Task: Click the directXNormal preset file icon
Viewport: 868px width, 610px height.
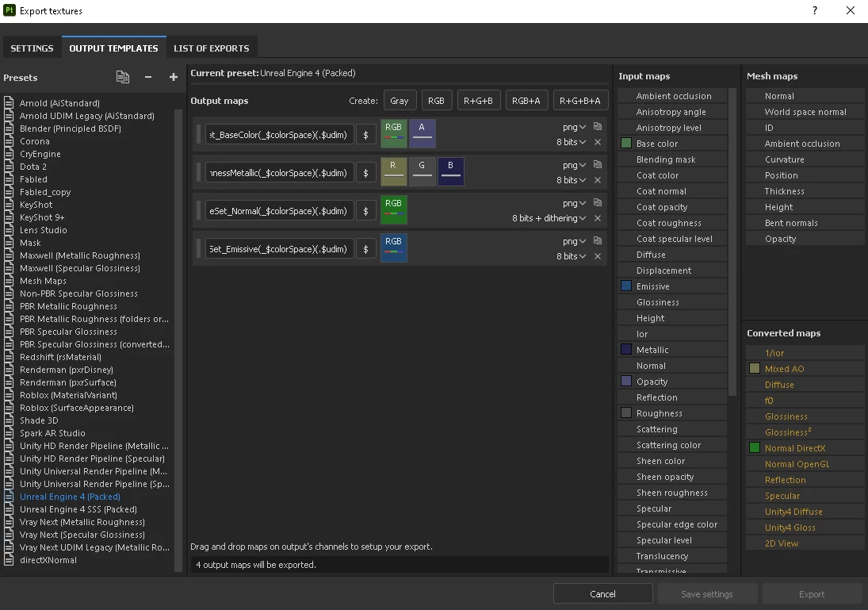Action: 9,560
